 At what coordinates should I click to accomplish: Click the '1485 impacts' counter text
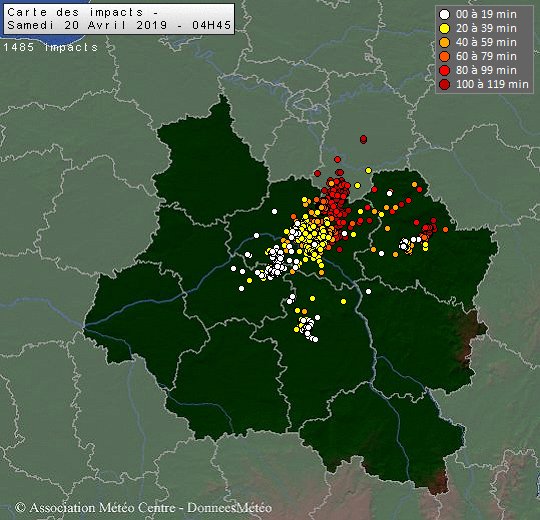pos(51,47)
